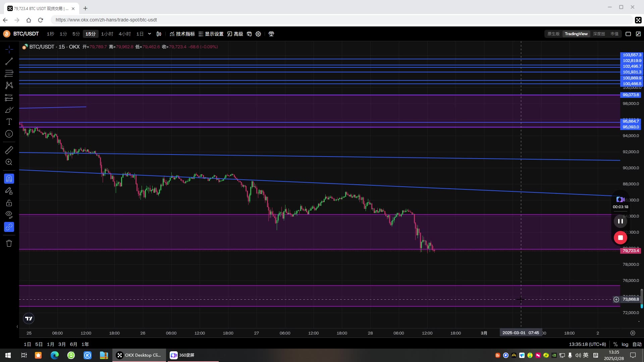644x362 pixels.
Task: Open the measure ruler tool
Action: pos(9,150)
